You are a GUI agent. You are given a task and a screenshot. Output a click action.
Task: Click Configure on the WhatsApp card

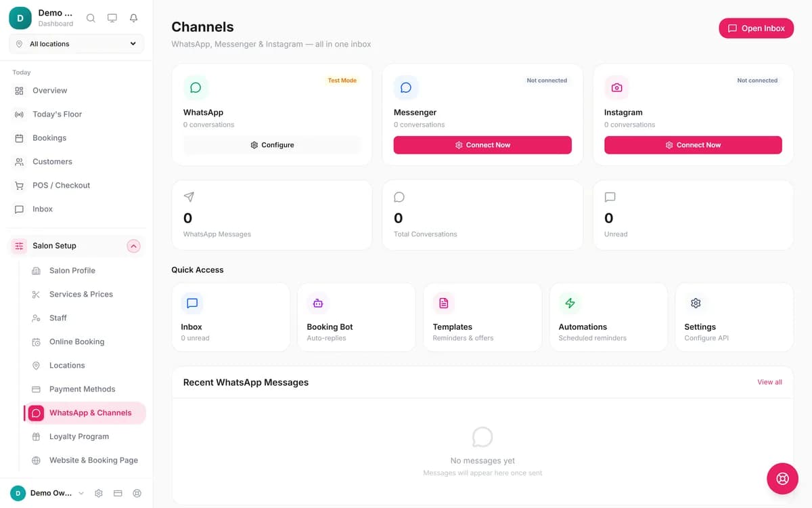272,145
